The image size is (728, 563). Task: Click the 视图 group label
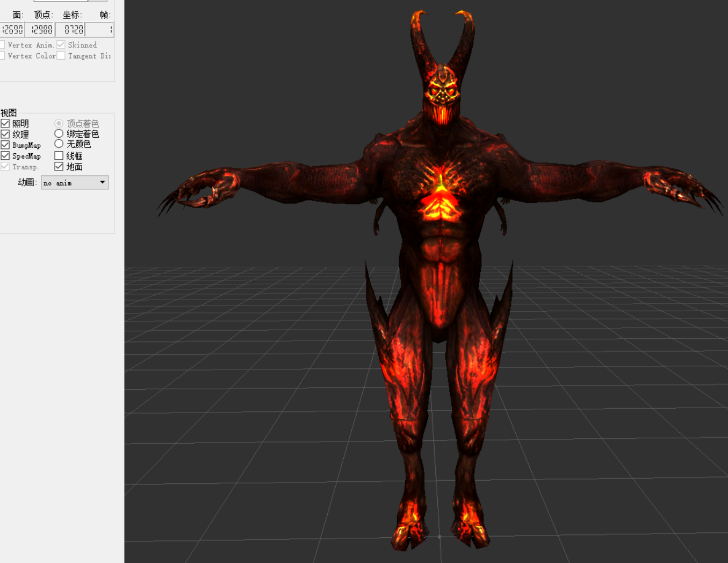(x=9, y=113)
